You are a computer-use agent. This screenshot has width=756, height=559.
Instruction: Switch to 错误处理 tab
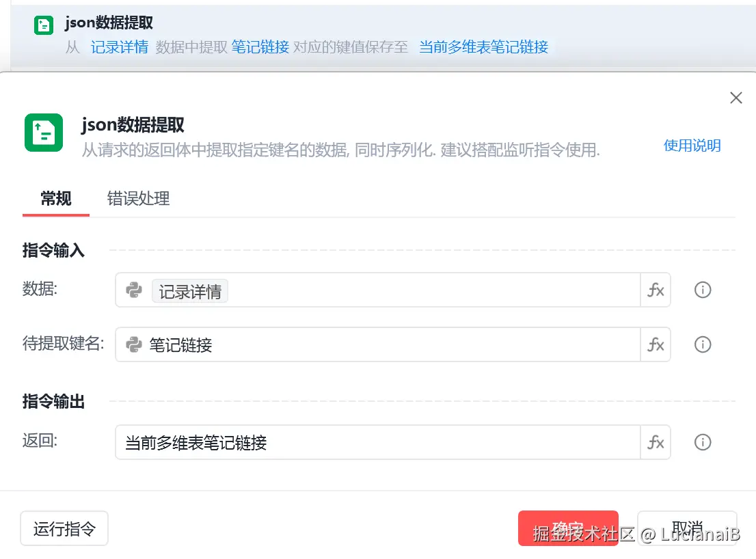(138, 199)
